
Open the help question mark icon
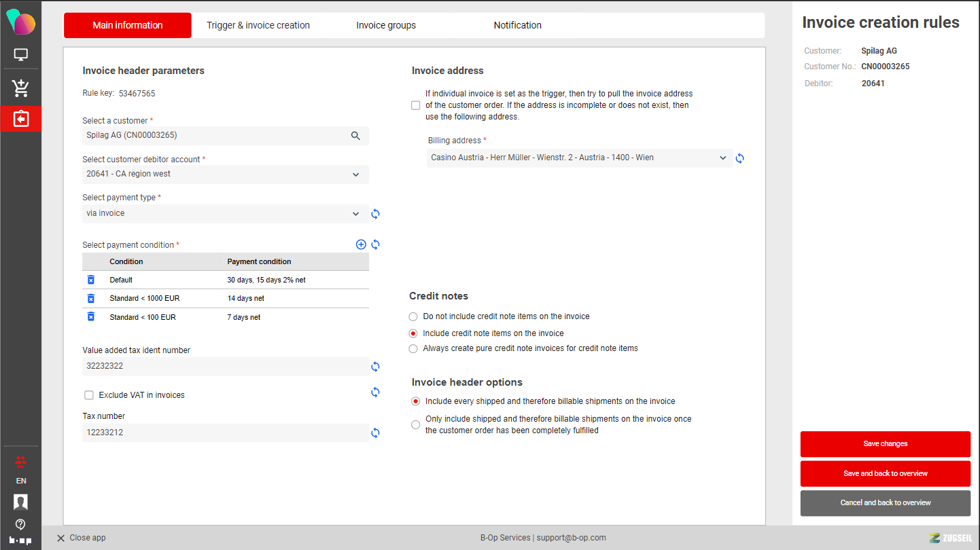pos(20,524)
